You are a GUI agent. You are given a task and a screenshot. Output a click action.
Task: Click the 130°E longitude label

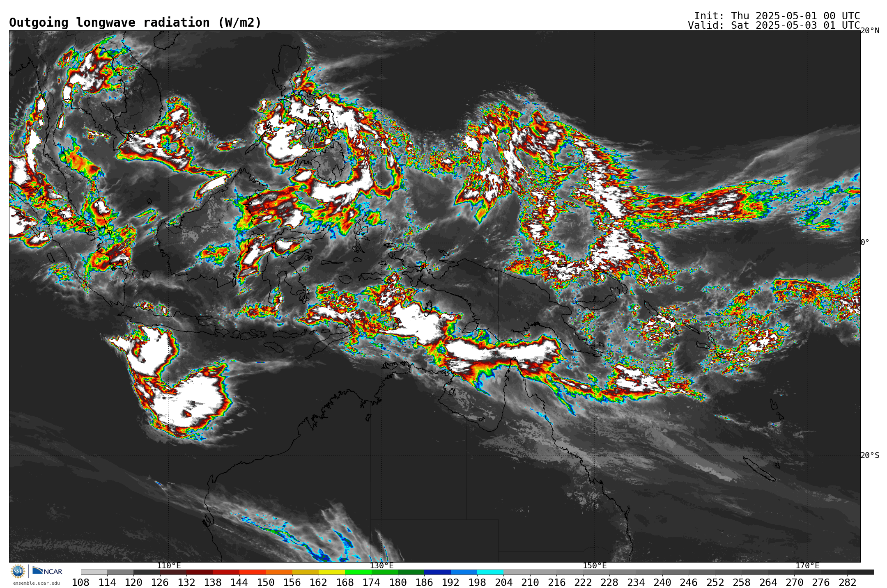tap(381, 565)
